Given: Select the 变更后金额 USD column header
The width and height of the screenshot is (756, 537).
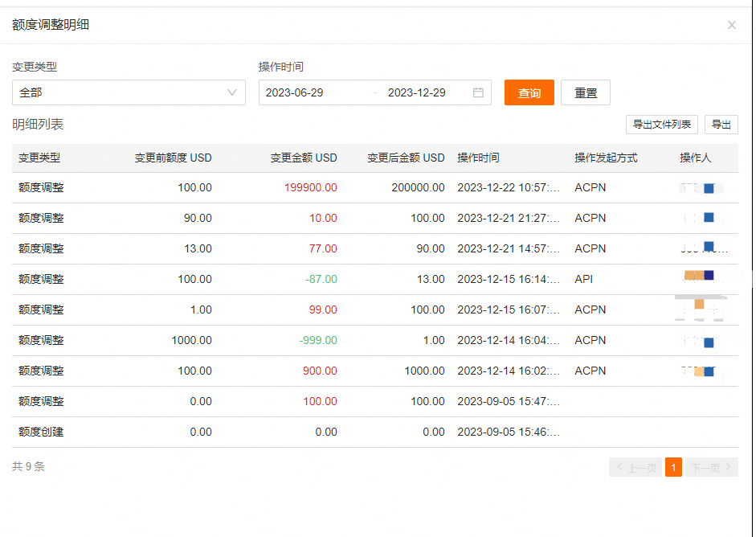Looking at the screenshot, I should tap(406, 158).
